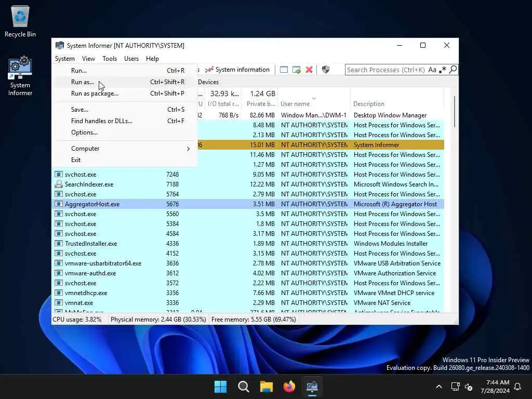Image resolution: width=532 pixels, height=399 pixels.
Task: Click the find window and thread icon
Action: 297,70
